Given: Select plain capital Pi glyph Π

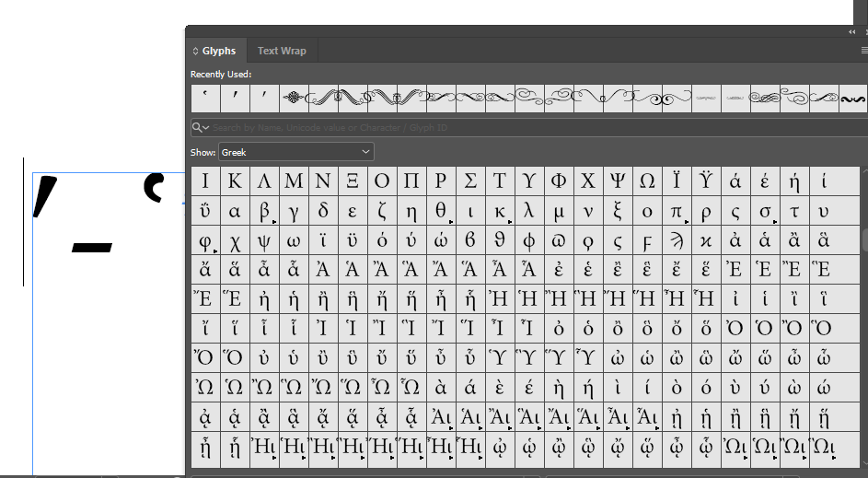Looking at the screenshot, I should pyautogui.click(x=411, y=181).
